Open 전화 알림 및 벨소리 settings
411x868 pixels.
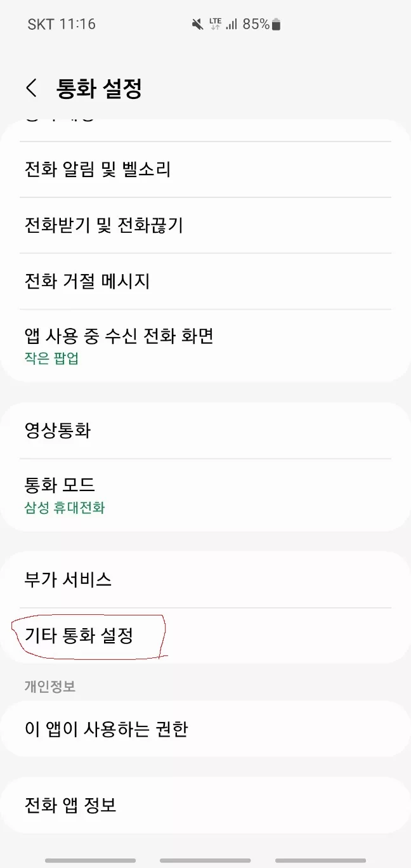205,169
